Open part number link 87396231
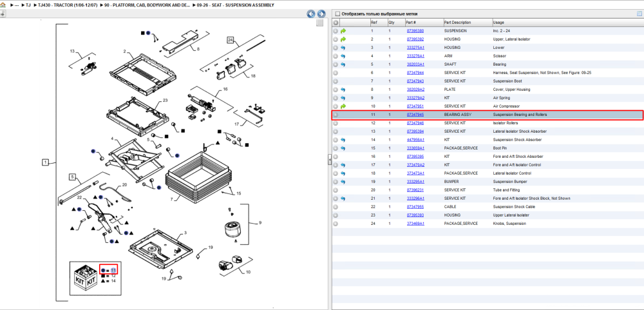 (415, 190)
